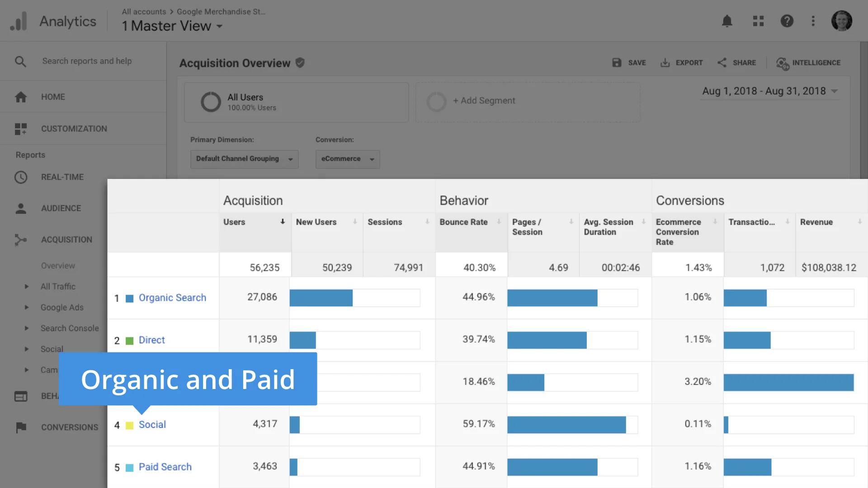Image resolution: width=868 pixels, height=488 pixels.
Task: Expand the date range selector
Action: point(769,91)
